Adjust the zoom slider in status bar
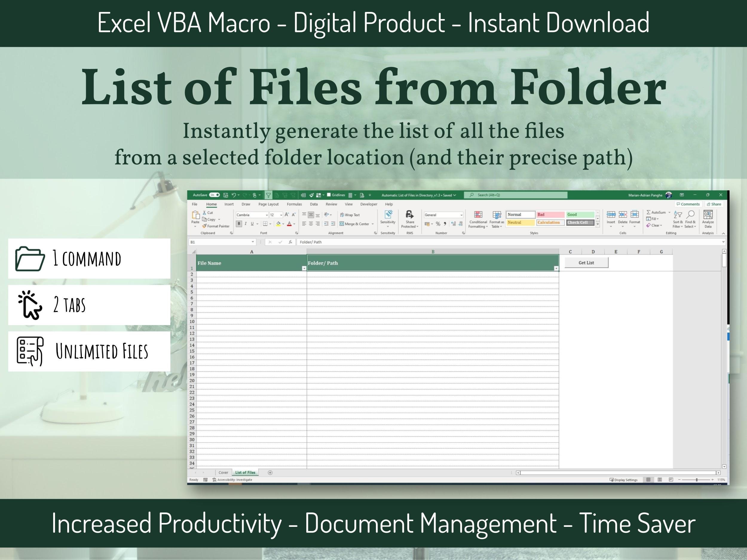 [x=696, y=480]
